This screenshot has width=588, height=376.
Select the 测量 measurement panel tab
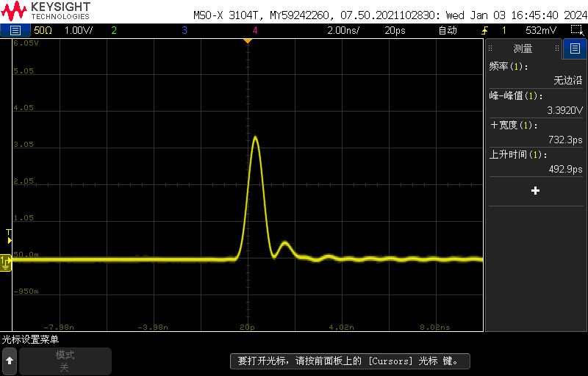coord(523,49)
